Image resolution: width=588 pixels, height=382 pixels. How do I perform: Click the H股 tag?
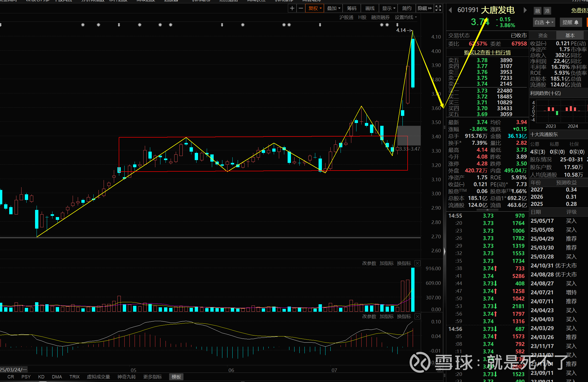point(362,17)
